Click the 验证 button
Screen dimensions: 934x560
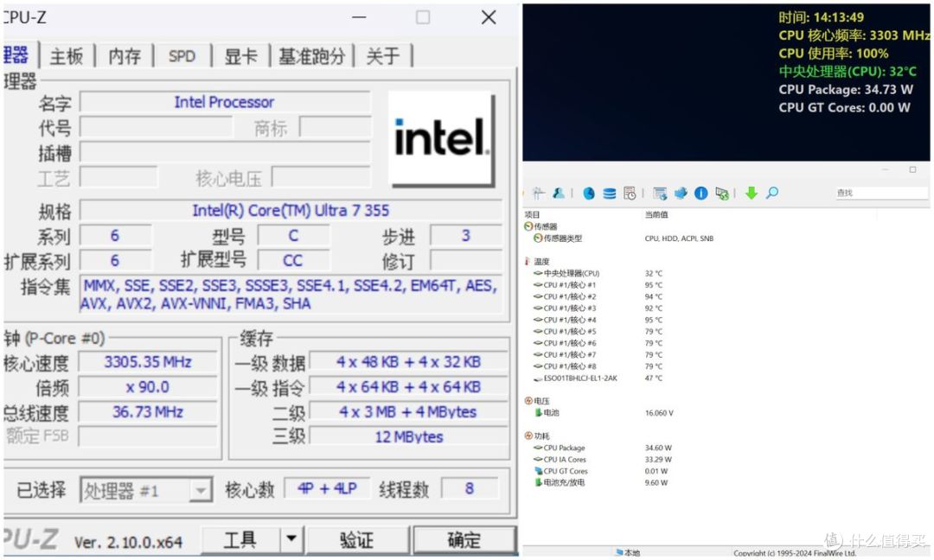[x=357, y=540]
